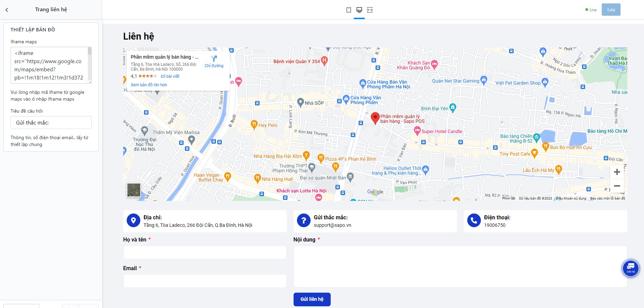The width and height of the screenshot is (644, 308).
Task: Click Nhà Hàng Bia Hải Xồm marker
Action: tap(306, 156)
